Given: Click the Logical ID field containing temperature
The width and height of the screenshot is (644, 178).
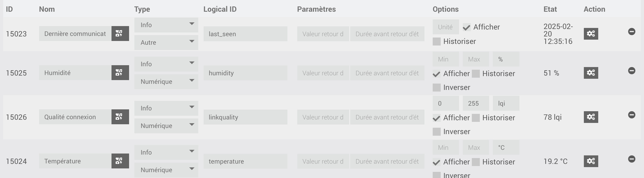Looking at the screenshot, I should click(x=245, y=161).
